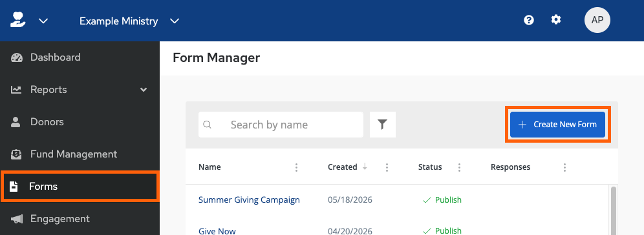Sort by the Responses column header
The image size is (644, 235).
(x=511, y=167)
